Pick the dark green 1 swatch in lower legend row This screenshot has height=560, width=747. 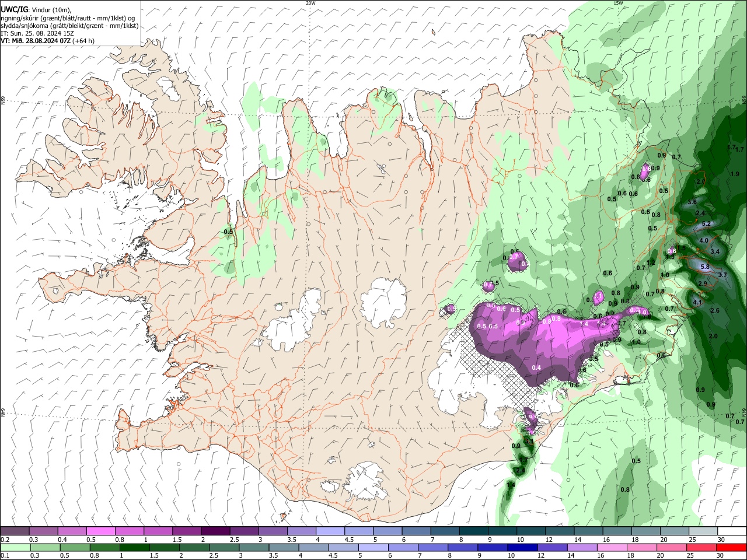[x=134, y=547]
